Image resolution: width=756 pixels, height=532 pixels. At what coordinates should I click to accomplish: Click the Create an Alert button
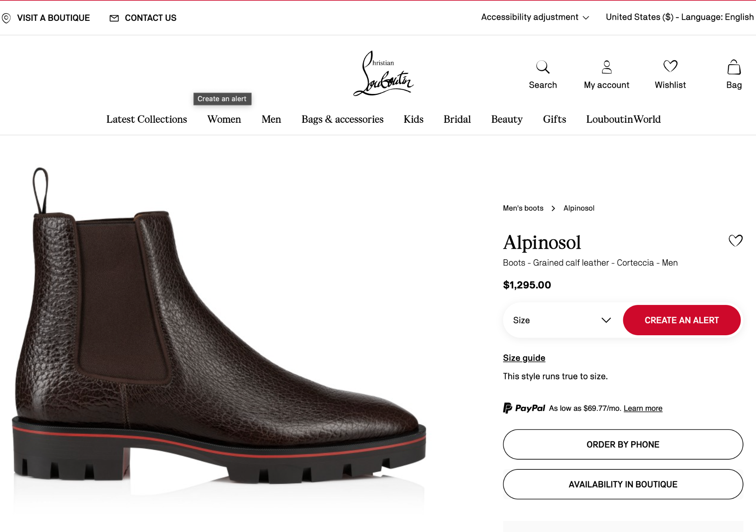tap(682, 320)
